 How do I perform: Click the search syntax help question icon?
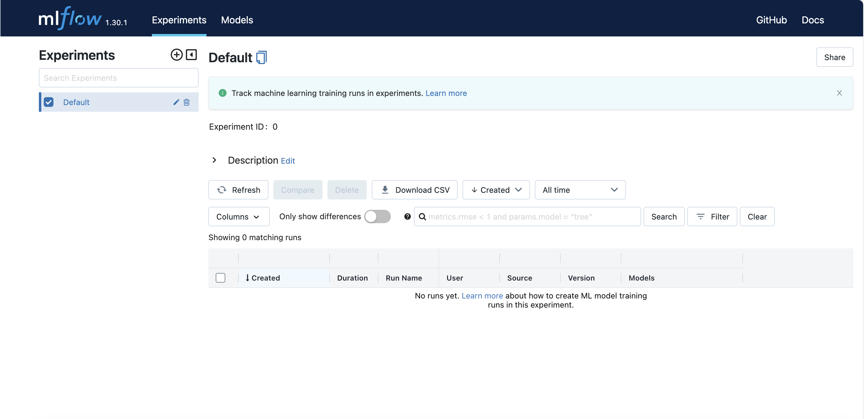(407, 216)
